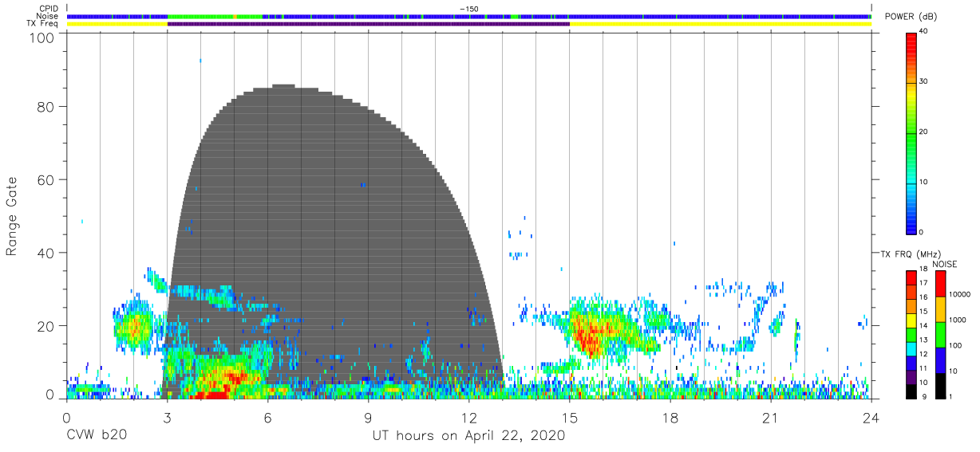Click the x-axis tick label '3'
This screenshot has height=452, width=980.
(x=168, y=418)
